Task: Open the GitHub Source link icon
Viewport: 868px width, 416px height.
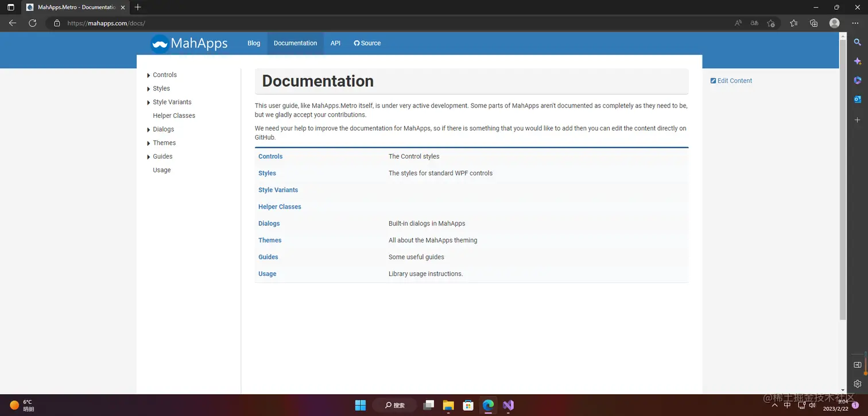Action: [356, 43]
